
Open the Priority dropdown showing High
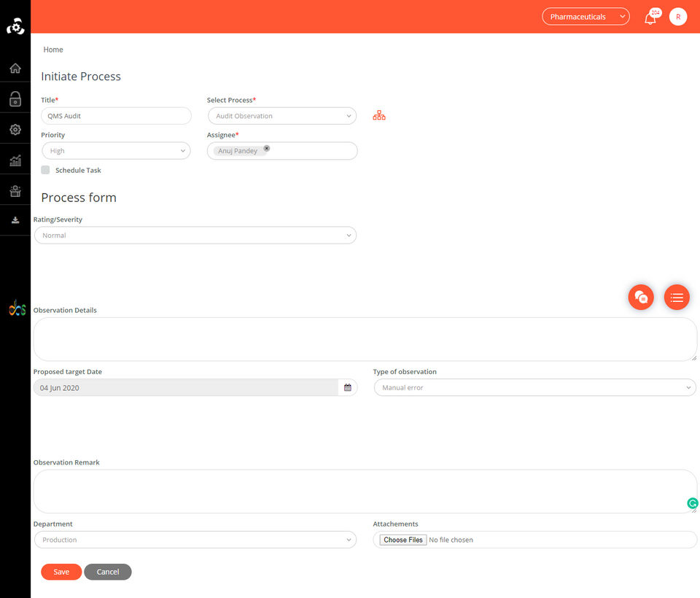coord(116,151)
